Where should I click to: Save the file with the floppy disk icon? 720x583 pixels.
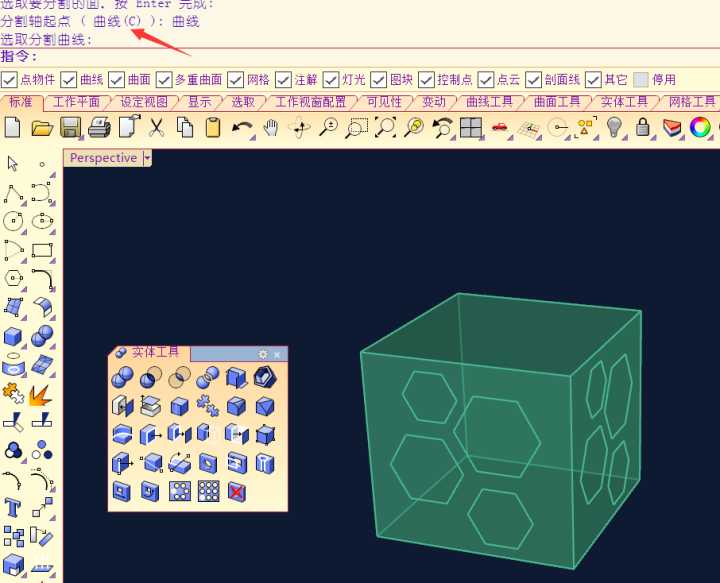pos(70,127)
